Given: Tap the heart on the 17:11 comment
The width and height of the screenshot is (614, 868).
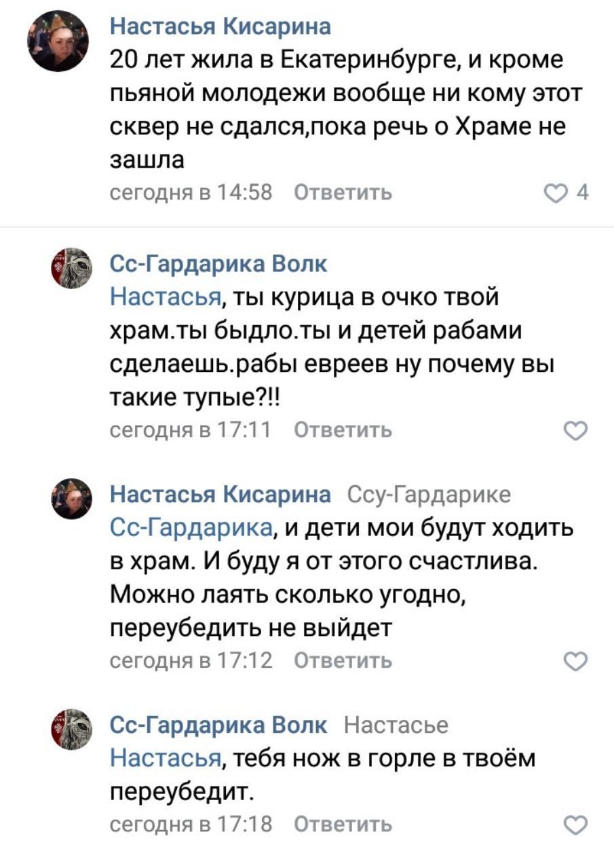Looking at the screenshot, I should [575, 430].
